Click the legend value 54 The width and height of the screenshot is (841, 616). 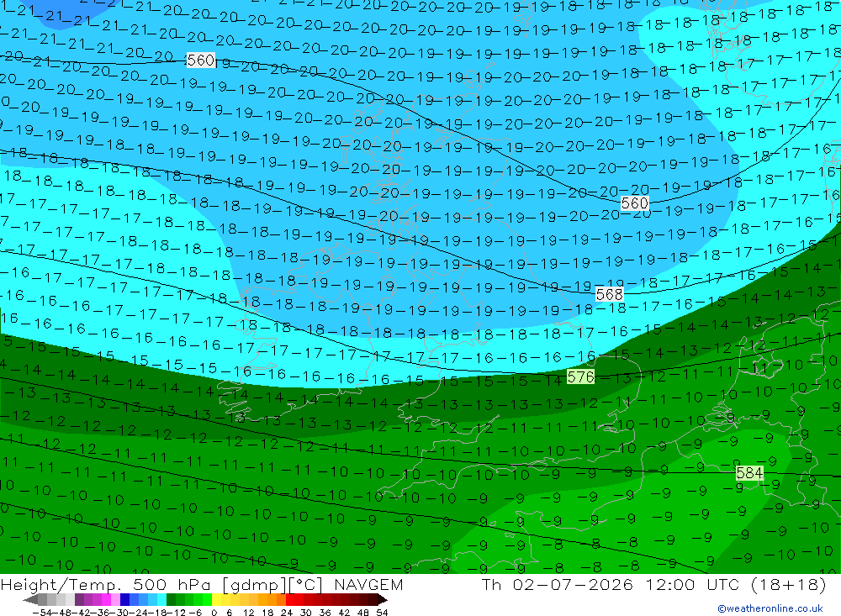tap(382, 613)
